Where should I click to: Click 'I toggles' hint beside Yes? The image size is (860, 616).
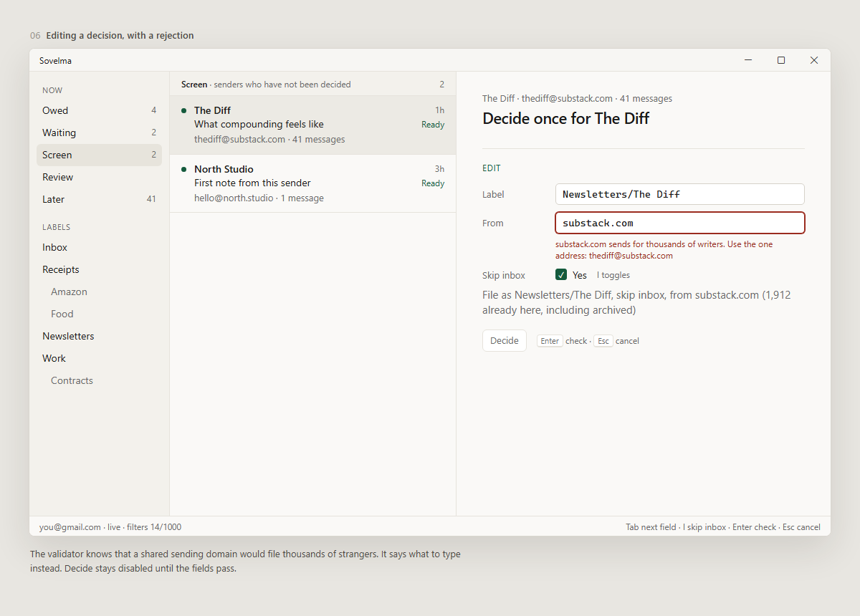coord(613,275)
